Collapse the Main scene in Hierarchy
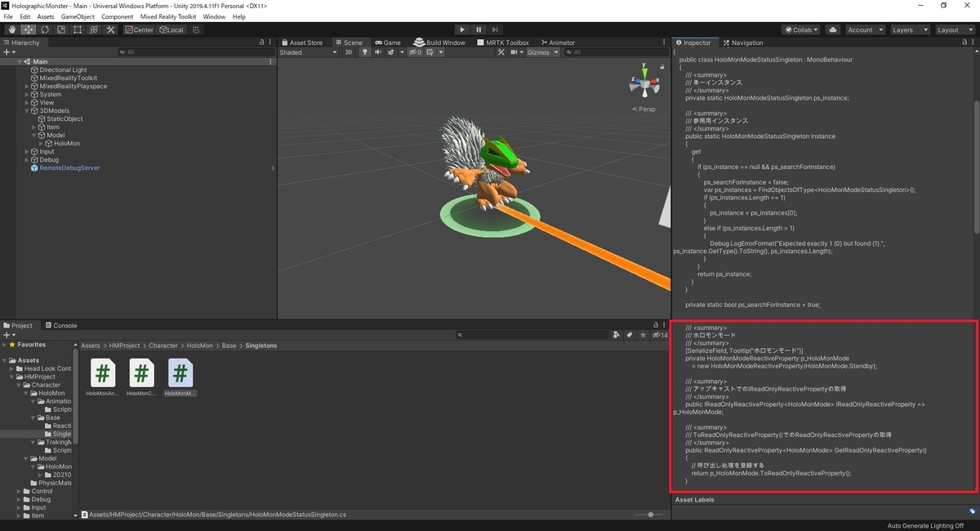This screenshot has height=531, width=980. (20, 62)
